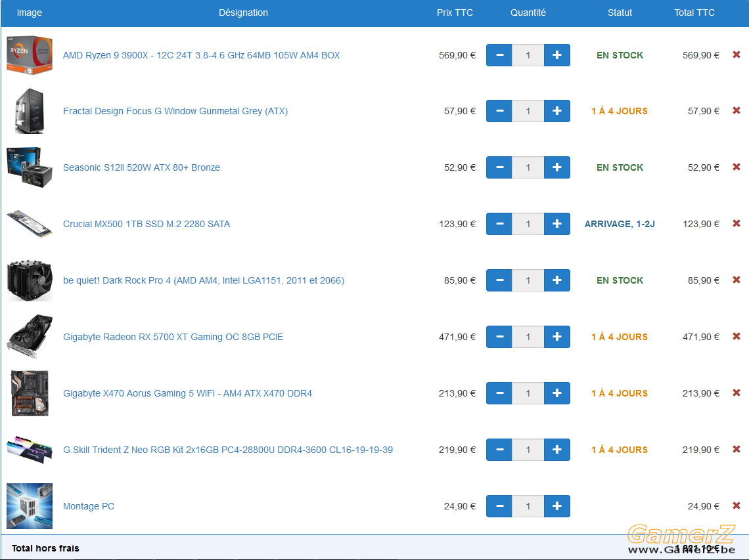Image resolution: width=749 pixels, height=560 pixels.
Task: Increase Crucial MX500 SSD quantity
Action: 557,224
